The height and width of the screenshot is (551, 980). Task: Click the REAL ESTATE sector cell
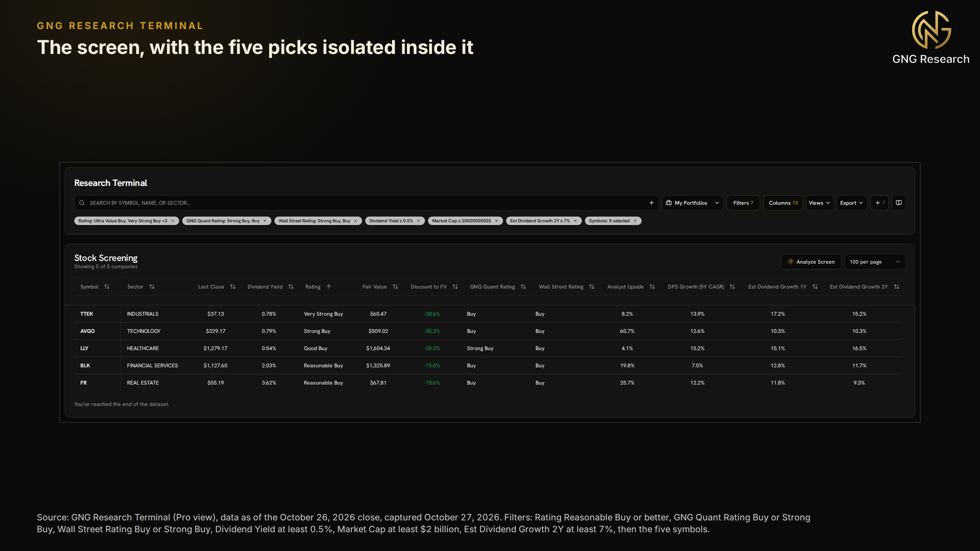pos(143,383)
